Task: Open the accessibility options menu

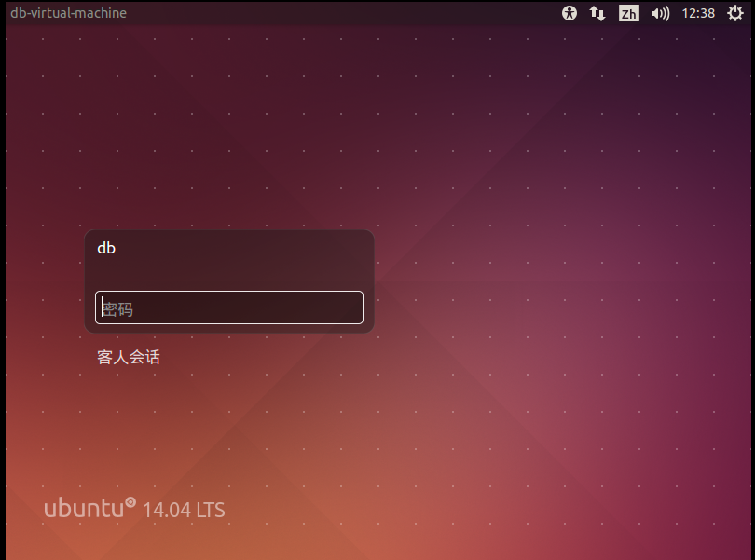Action: [569, 13]
